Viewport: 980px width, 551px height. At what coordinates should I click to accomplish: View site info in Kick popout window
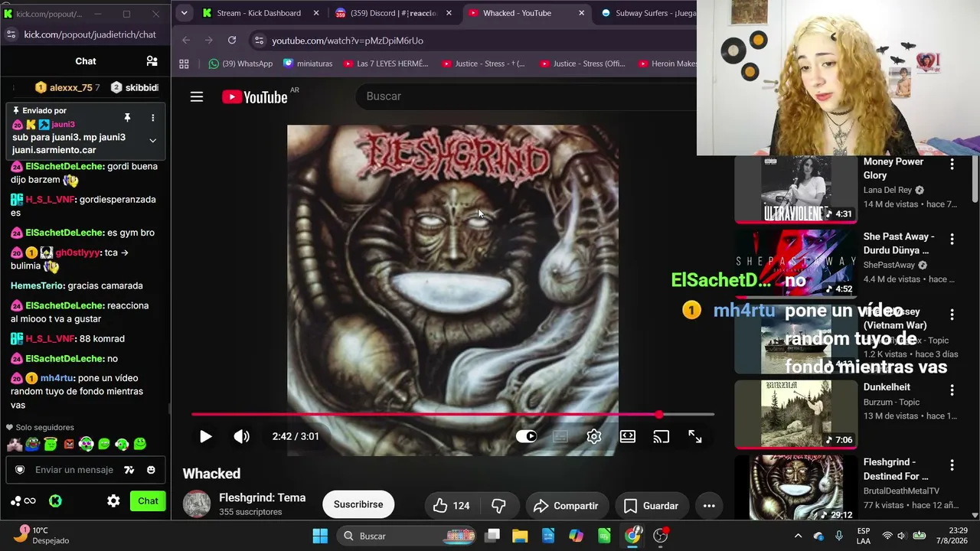pos(11,34)
